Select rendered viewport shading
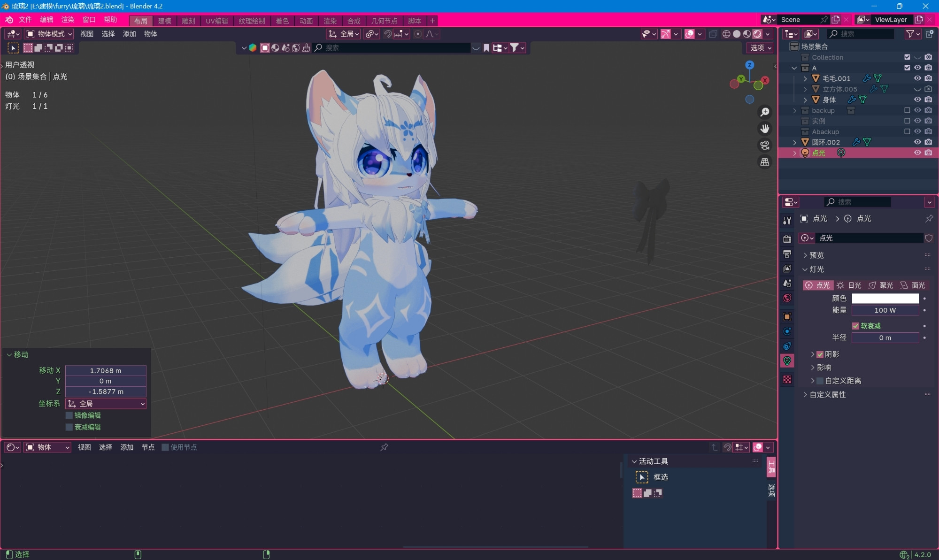 757,34
